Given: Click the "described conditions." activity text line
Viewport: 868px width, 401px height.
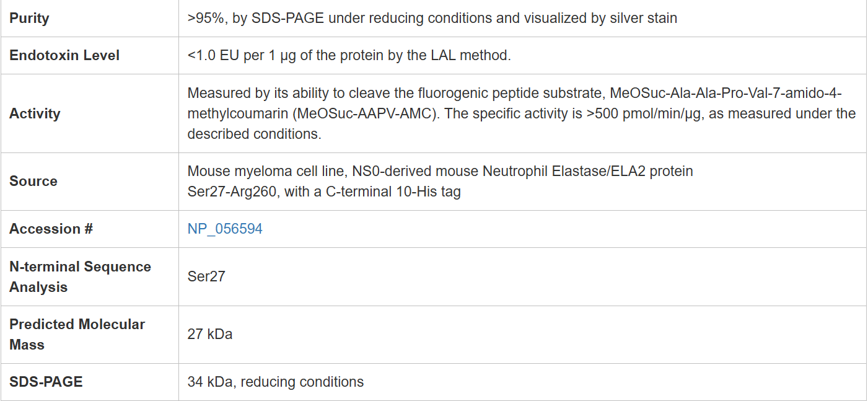Looking at the screenshot, I should point(254,134).
